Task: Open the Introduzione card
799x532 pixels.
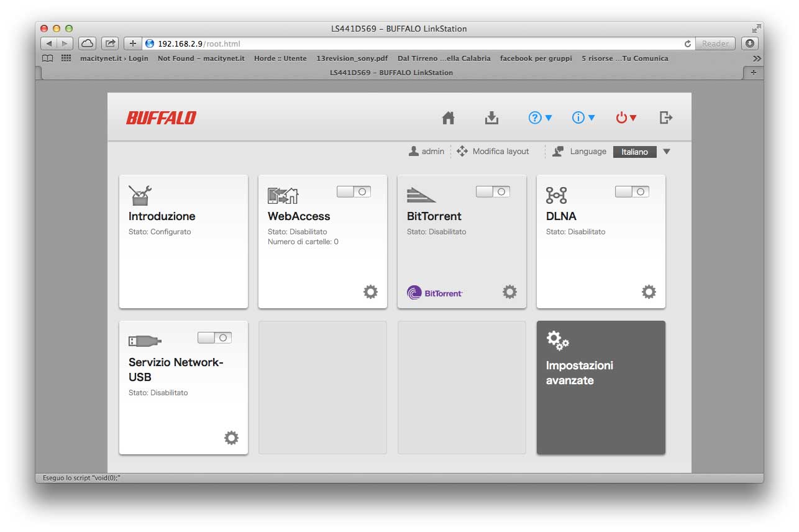Action: coord(183,241)
